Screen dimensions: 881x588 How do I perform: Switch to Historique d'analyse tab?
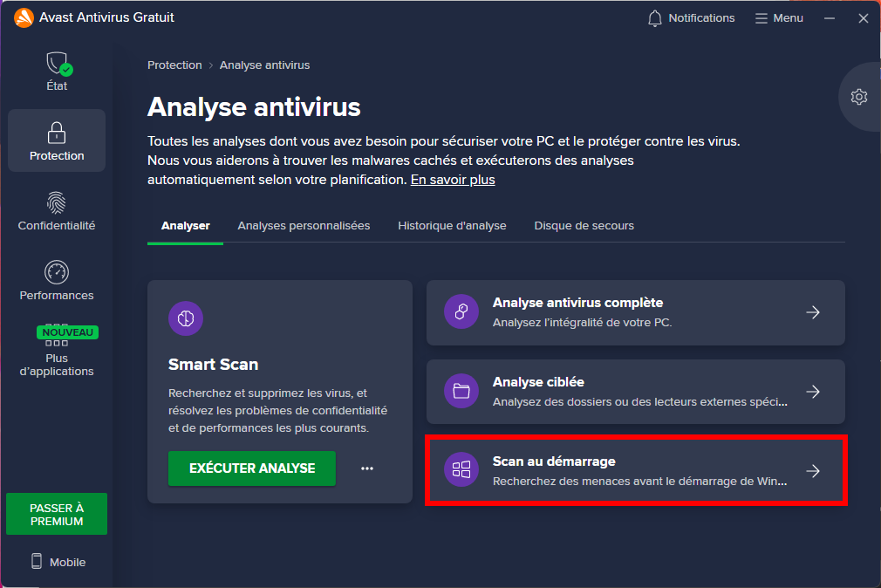tap(452, 225)
